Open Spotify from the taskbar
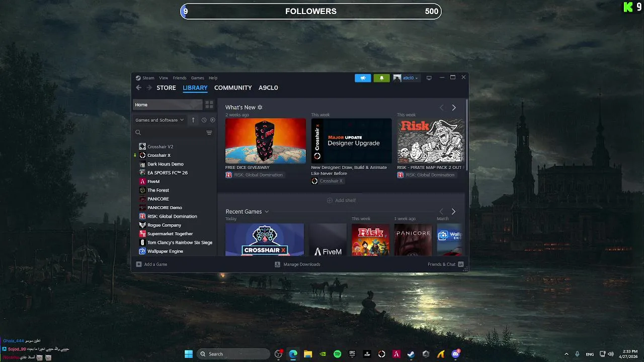 point(338,354)
